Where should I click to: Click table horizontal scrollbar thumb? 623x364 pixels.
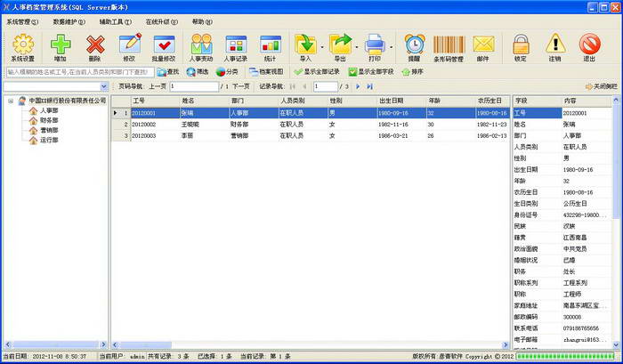point(146,345)
